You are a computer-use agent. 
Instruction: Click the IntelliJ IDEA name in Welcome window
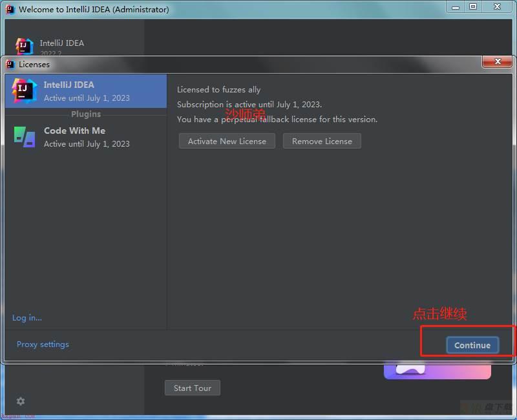coord(62,43)
